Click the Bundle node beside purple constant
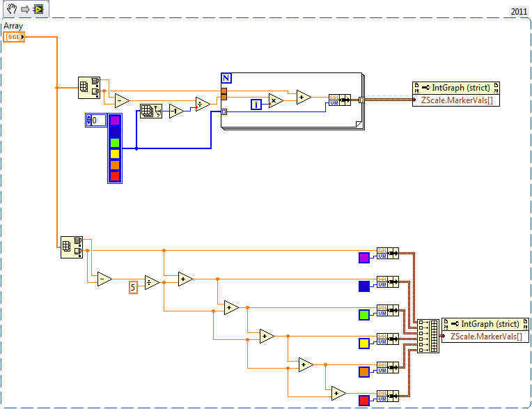 point(388,253)
